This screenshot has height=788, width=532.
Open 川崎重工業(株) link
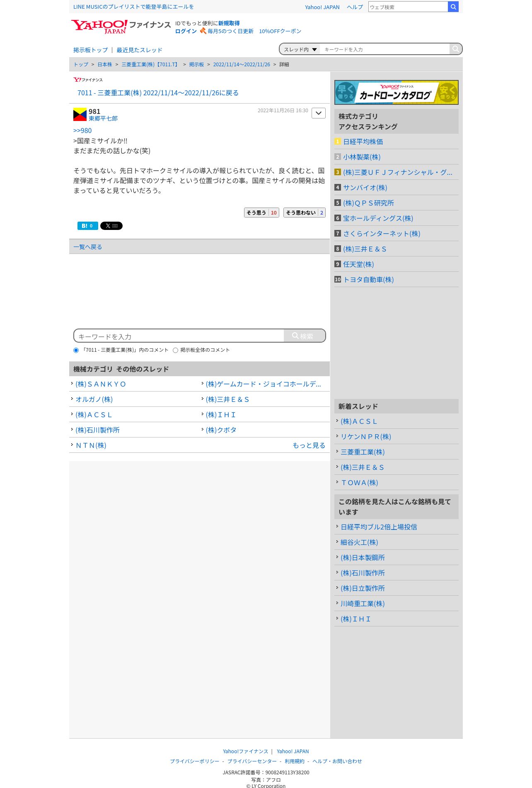pyautogui.click(x=363, y=604)
